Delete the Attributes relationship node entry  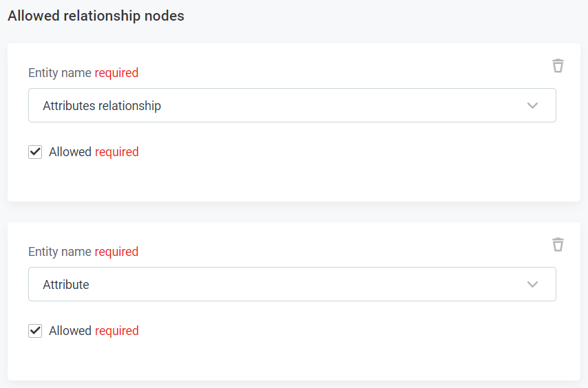(x=558, y=66)
